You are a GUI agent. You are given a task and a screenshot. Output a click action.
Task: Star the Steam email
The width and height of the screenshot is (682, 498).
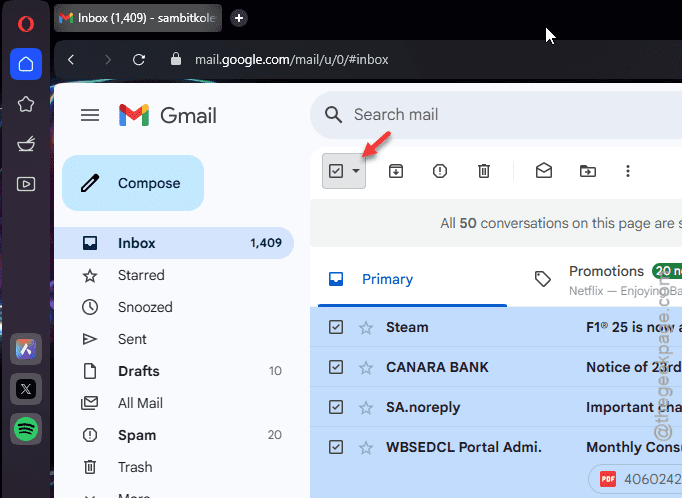point(366,328)
